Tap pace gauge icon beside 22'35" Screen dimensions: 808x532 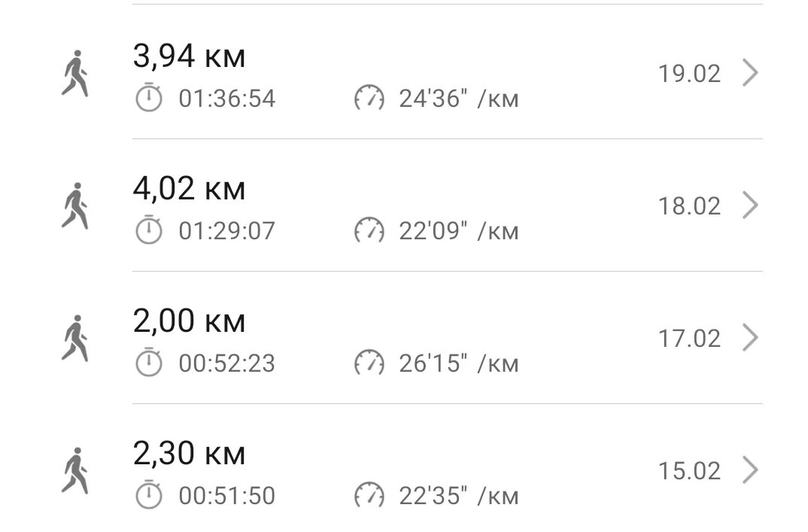(x=369, y=496)
